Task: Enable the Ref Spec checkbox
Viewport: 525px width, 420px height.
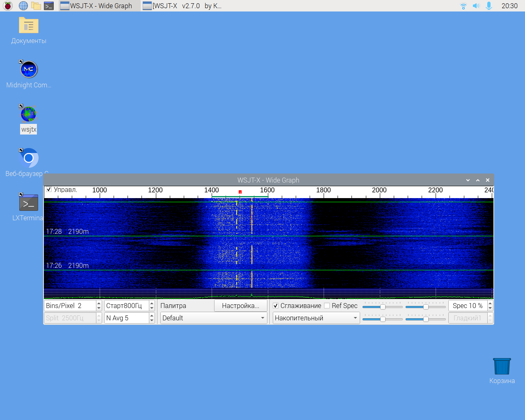Action: point(327,306)
